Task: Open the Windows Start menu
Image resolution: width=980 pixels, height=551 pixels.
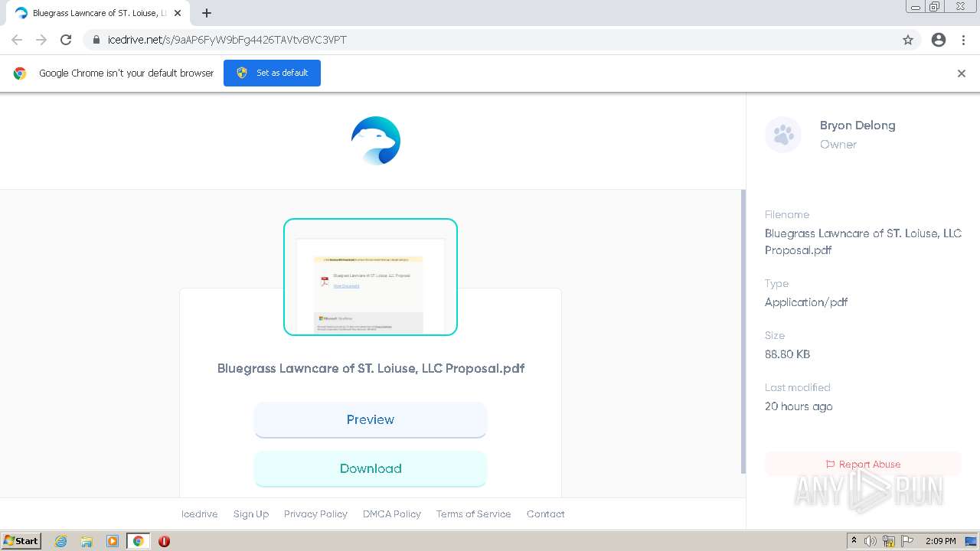Action: click(x=21, y=541)
